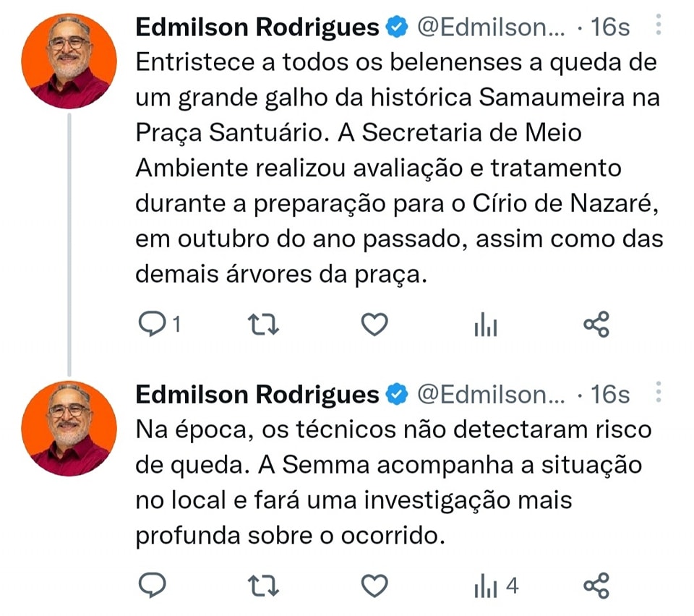Click Edmilson Rodrigues name in second tweet
The width and height of the screenshot is (694, 616).
(257, 394)
